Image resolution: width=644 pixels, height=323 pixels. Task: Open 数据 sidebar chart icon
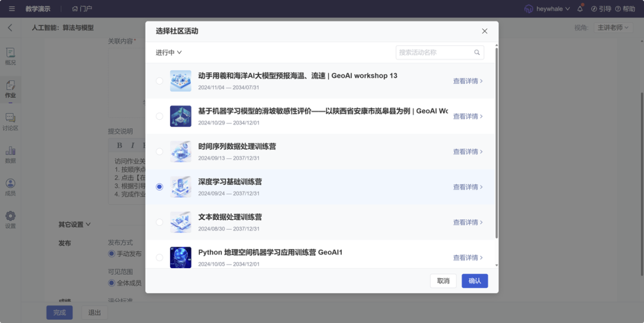tap(10, 151)
